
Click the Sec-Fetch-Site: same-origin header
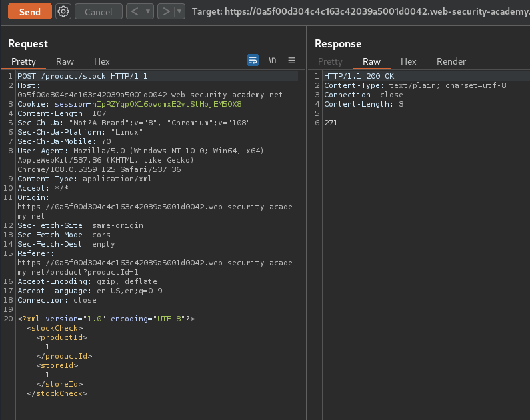81,225
